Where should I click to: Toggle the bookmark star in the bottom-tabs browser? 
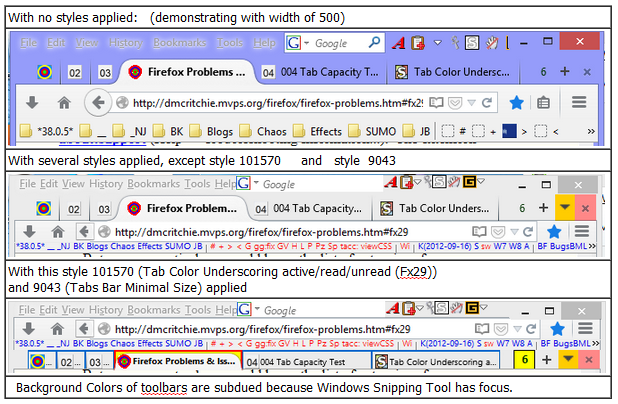tap(557, 328)
